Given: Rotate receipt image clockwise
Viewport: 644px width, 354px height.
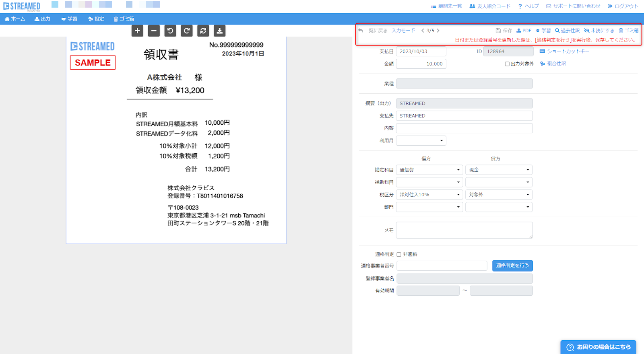Looking at the screenshot, I should (x=187, y=31).
